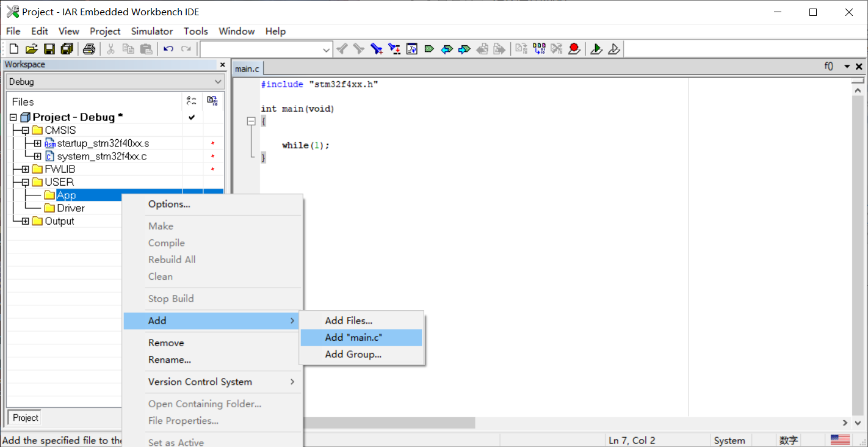Open the Version Control System submenu
868x447 pixels.
(212, 382)
